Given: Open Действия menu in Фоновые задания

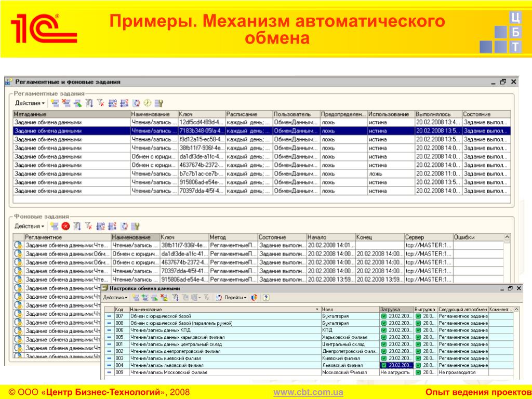Looking at the screenshot, I should pyautogui.click(x=29, y=227).
